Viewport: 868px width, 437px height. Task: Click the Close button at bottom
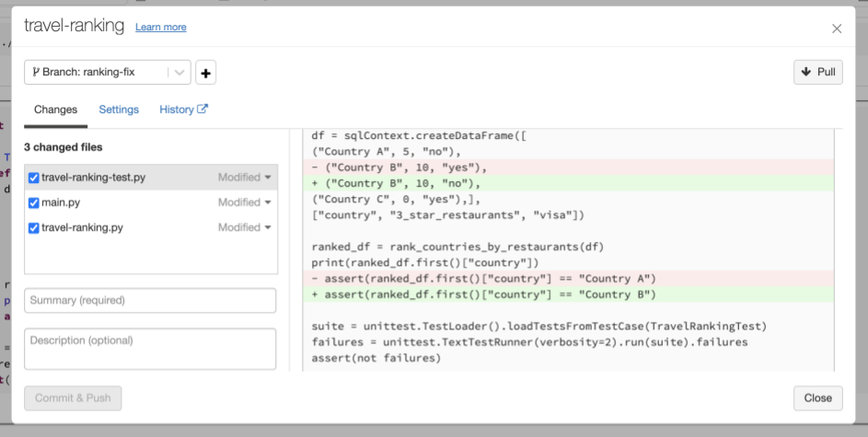point(817,398)
